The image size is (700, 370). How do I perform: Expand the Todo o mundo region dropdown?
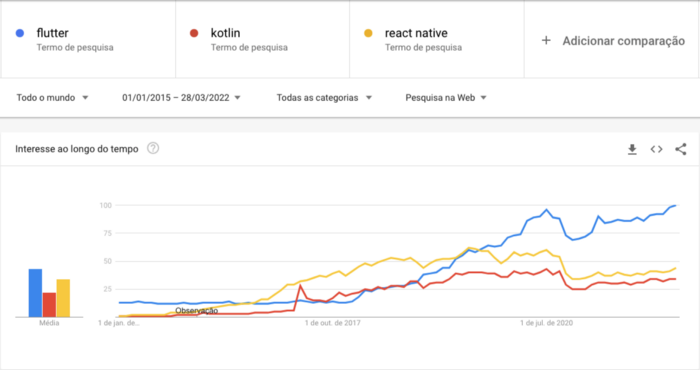point(52,98)
